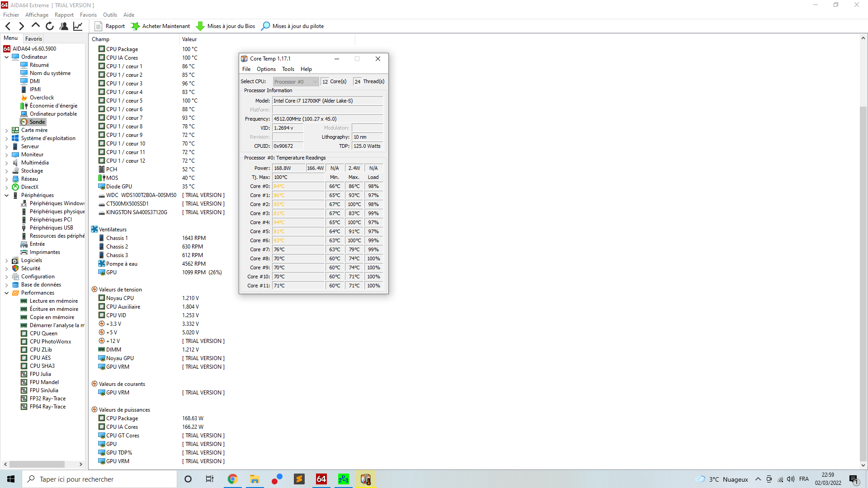Click the Back navigation arrow in toolbar
This screenshot has height=488, width=868.
pyautogui.click(x=8, y=26)
